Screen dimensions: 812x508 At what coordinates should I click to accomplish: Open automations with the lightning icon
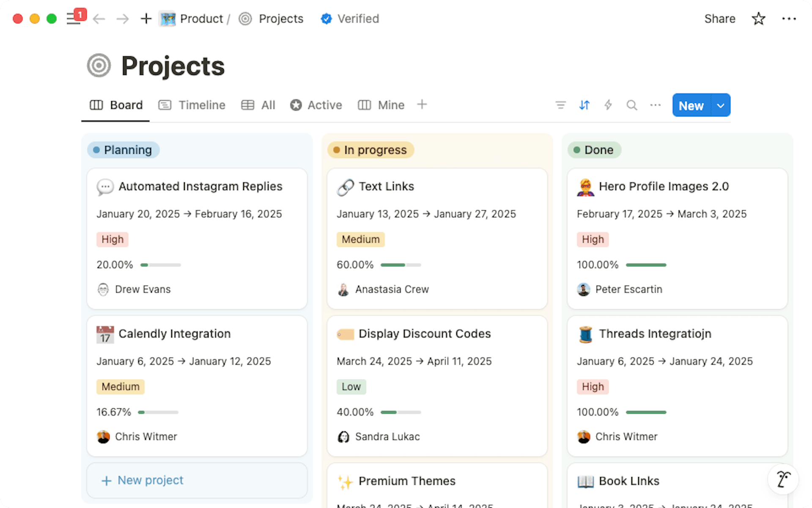pyautogui.click(x=608, y=105)
